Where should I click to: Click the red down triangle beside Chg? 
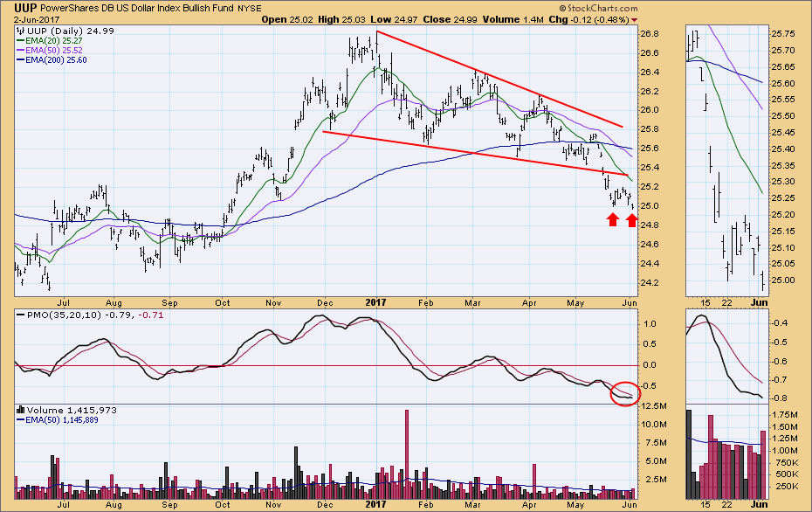(x=635, y=20)
